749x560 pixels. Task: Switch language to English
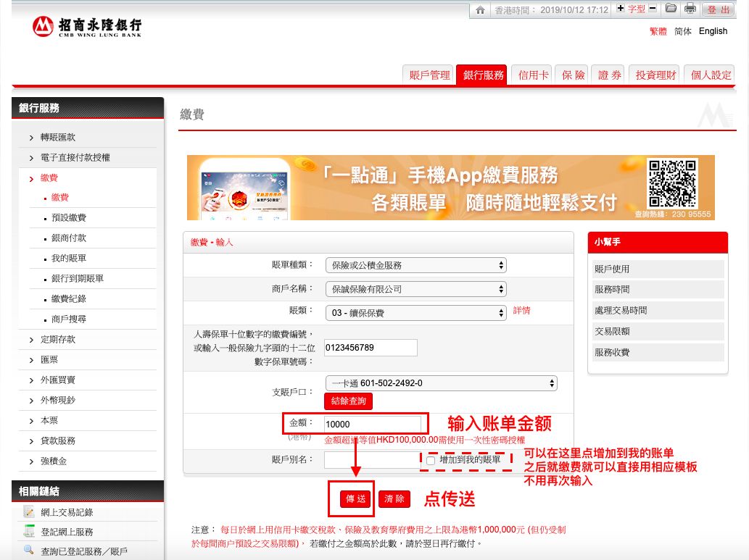point(713,31)
